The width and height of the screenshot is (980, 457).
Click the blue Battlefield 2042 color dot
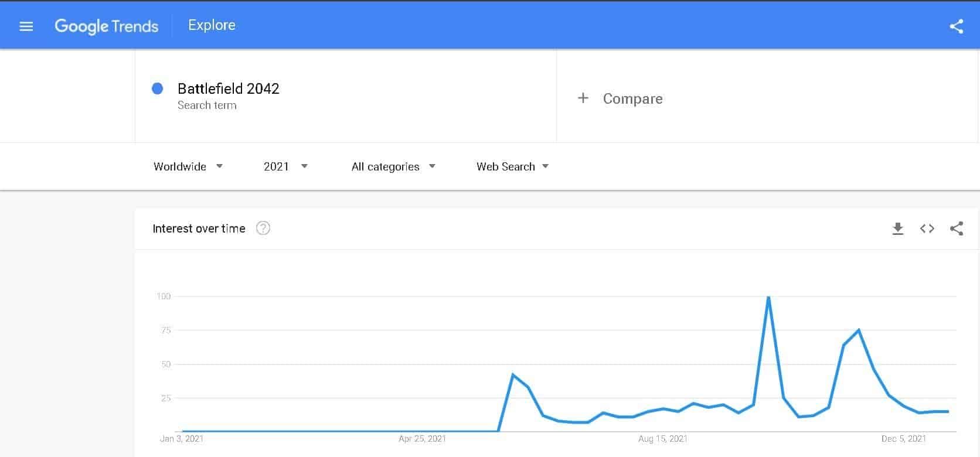click(157, 88)
